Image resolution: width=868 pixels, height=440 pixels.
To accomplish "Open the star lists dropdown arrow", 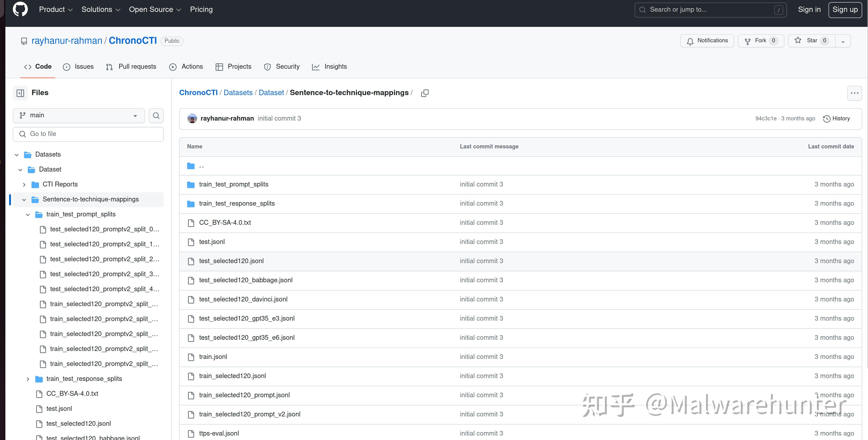I will [x=843, y=41].
